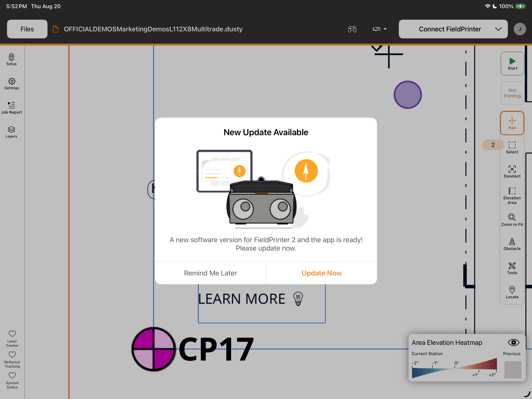This screenshot has width=532, height=399.
Task: Tap the FieldPrinter update illustration
Action: click(x=264, y=189)
